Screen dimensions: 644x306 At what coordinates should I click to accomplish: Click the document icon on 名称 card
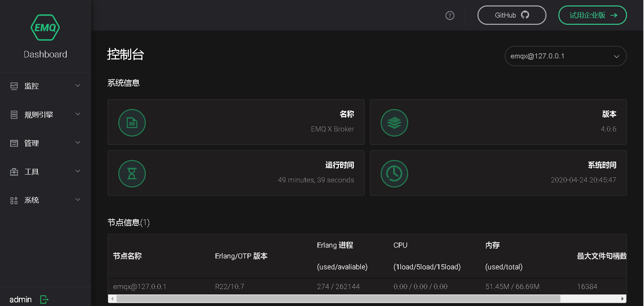click(132, 123)
